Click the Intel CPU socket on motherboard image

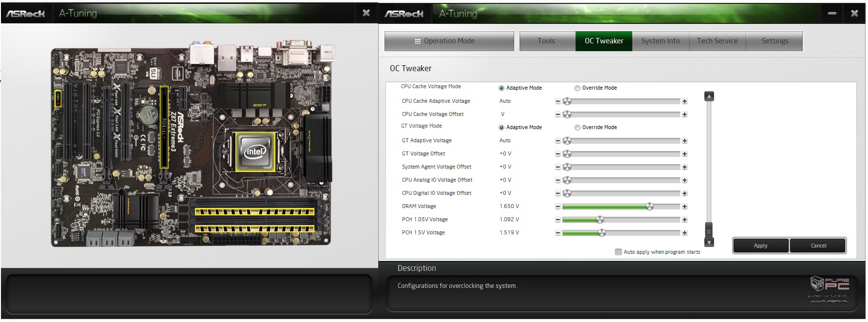point(255,152)
